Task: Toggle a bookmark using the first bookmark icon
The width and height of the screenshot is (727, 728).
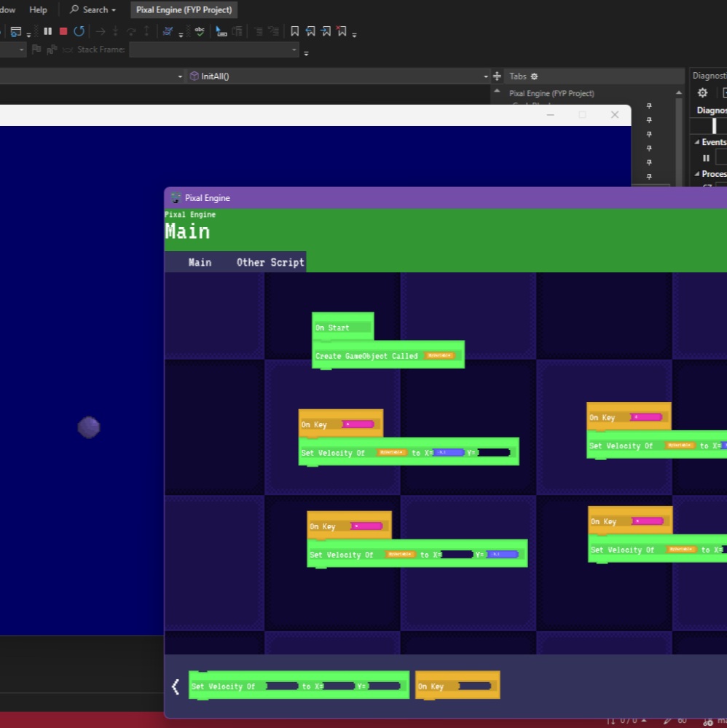Action: pos(294,31)
